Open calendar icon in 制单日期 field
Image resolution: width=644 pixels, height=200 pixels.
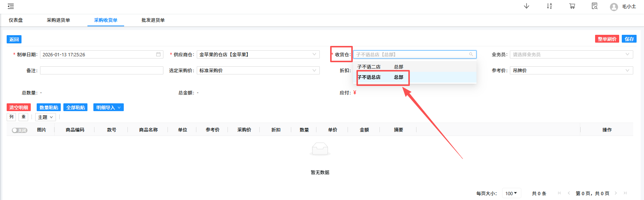coord(158,54)
